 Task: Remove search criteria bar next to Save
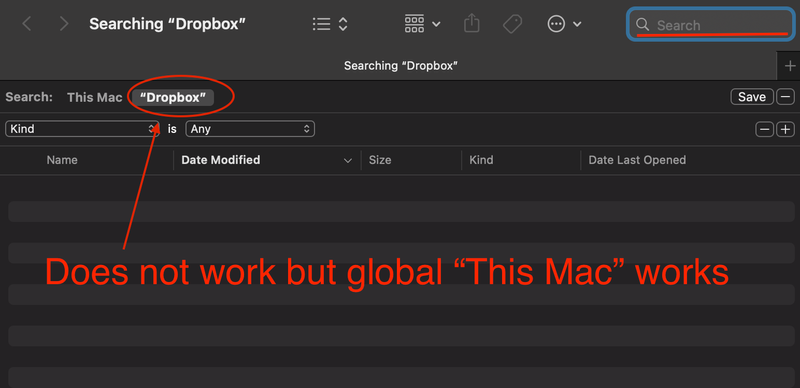[x=786, y=97]
